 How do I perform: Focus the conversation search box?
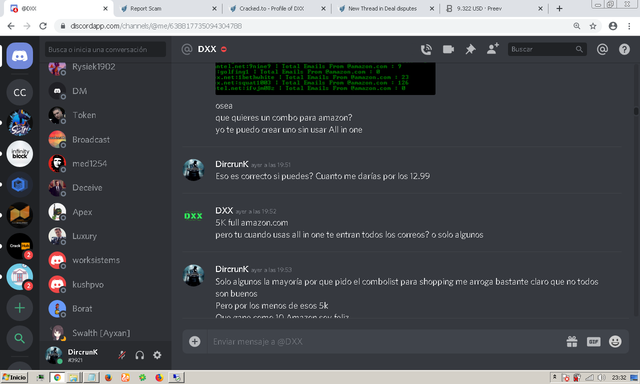click(x=105, y=49)
